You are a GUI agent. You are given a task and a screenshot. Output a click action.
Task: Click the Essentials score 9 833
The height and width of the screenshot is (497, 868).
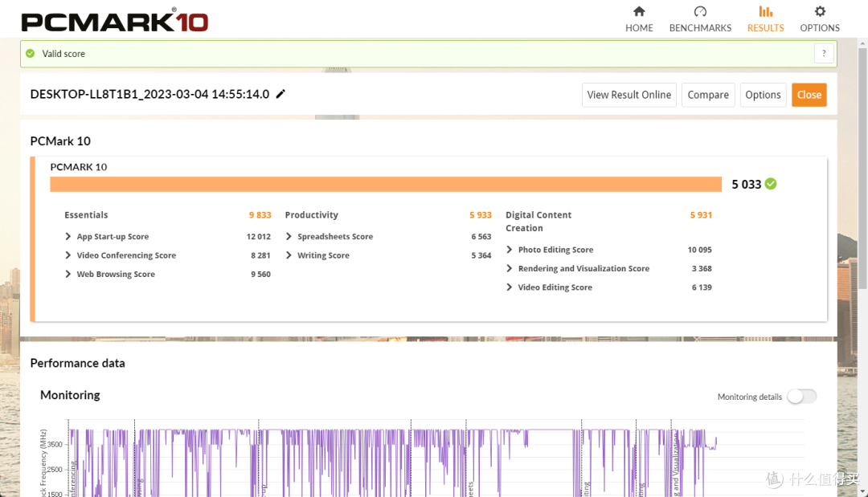tap(260, 215)
